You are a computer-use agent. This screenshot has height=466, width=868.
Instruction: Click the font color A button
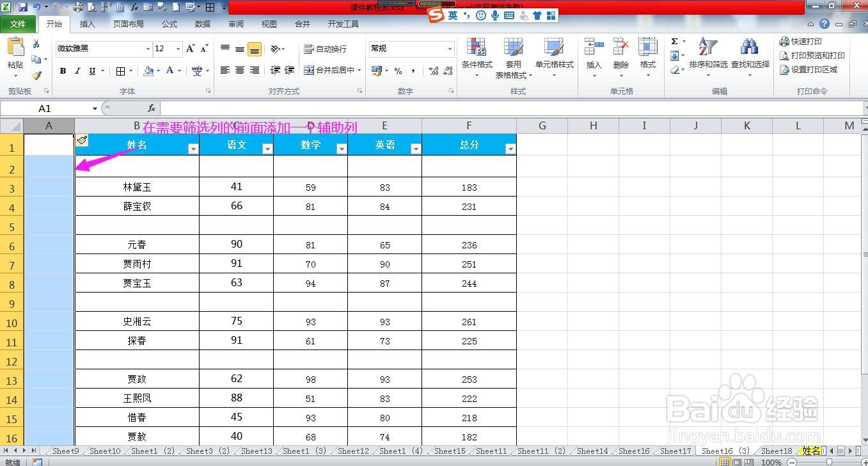pos(170,71)
